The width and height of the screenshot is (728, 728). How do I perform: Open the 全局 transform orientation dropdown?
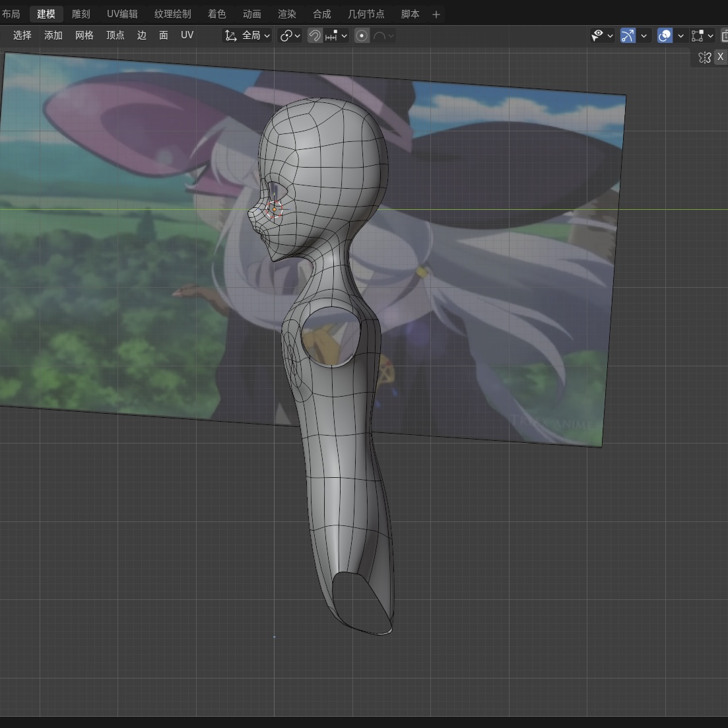tap(247, 36)
